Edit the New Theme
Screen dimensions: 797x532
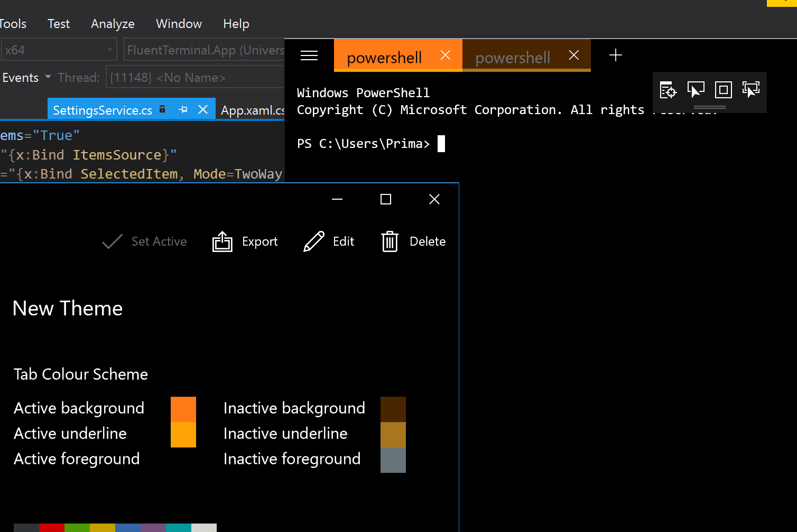(x=328, y=241)
